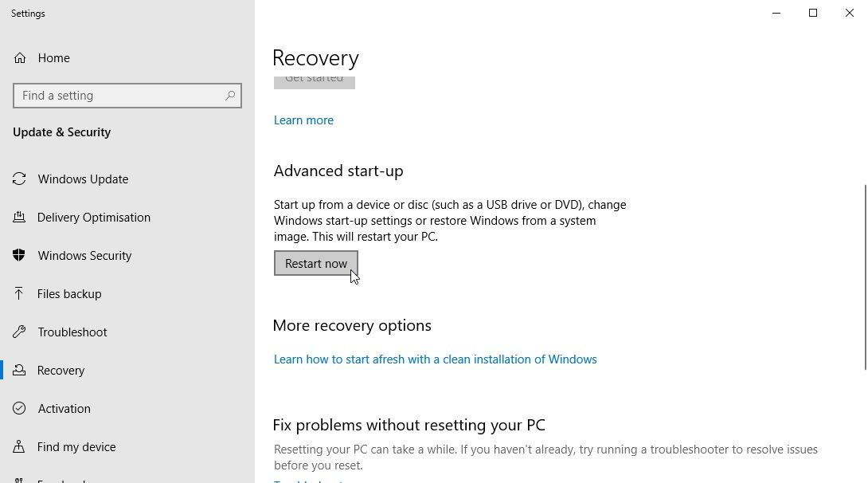
Task: Select the Windows Update sync icon
Action: [x=20, y=179]
